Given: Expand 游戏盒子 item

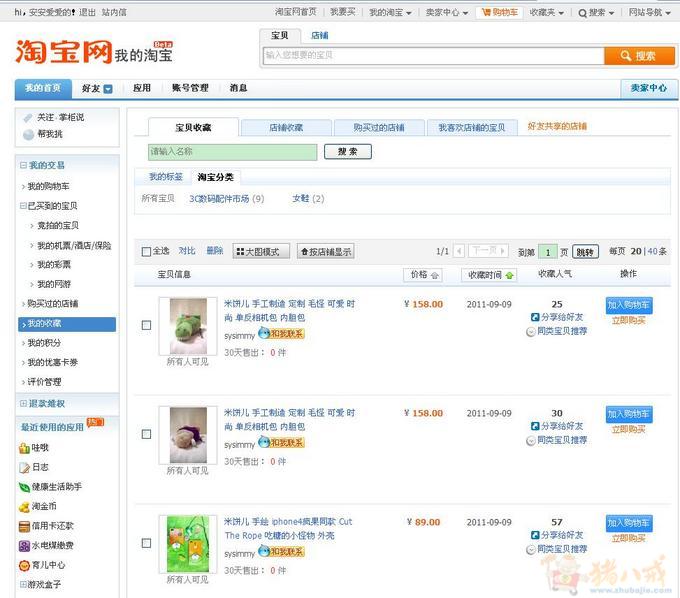Looking at the screenshot, I should coord(23,585).
